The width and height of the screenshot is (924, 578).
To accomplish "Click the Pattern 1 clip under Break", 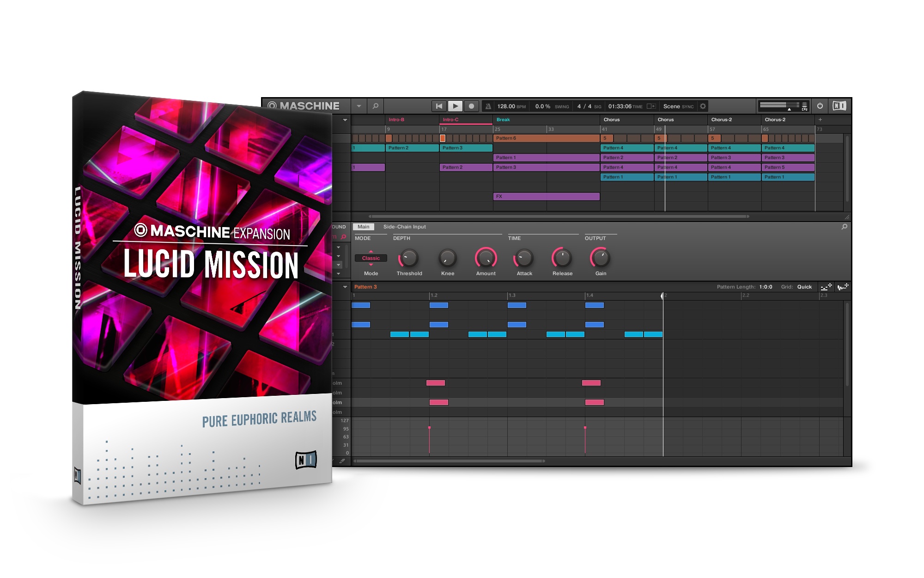I will point(547,158).
